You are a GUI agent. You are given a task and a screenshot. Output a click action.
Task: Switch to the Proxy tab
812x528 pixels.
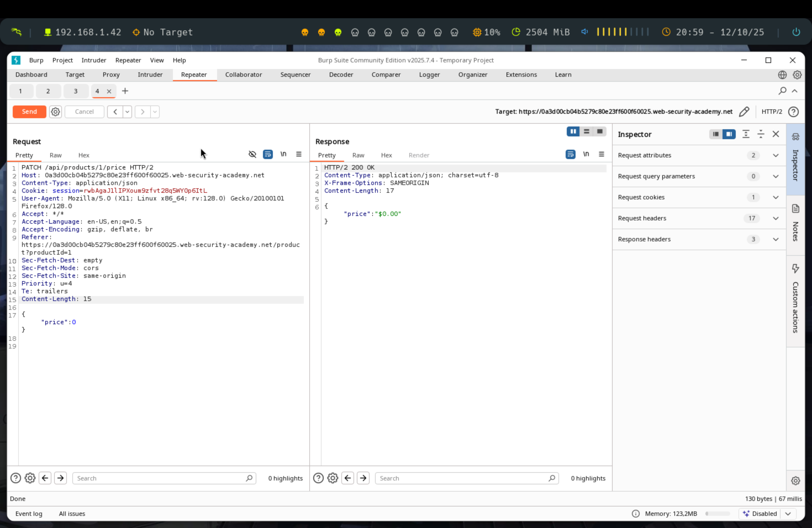[x=111, y=75]
